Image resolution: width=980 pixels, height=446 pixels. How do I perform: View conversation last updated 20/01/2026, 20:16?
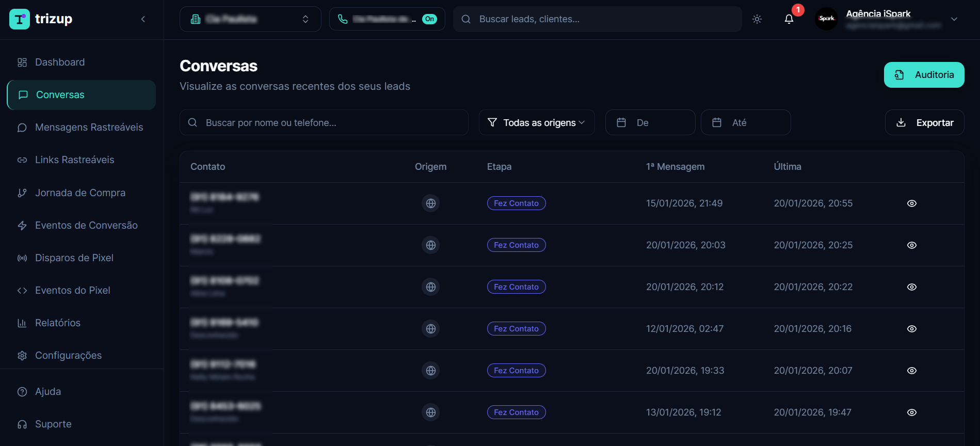coord(912,329)
